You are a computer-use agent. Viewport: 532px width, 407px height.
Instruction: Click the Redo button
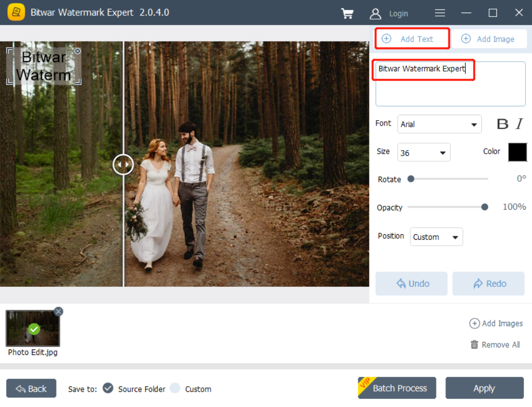click(x=488, y=283)
